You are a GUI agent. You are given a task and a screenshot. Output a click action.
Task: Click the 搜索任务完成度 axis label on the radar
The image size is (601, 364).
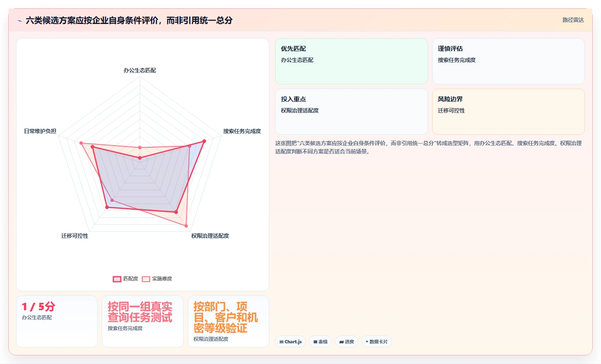[x=242, y=131]
